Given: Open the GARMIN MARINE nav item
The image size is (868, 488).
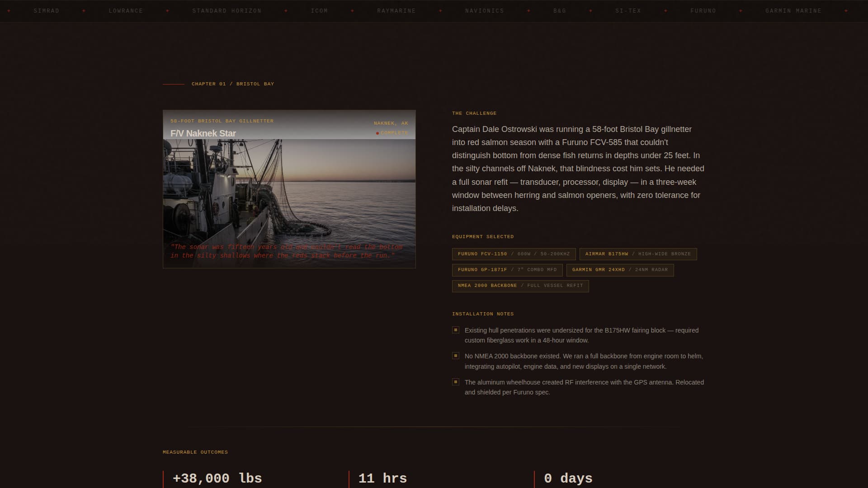Looking at the screenshot, I should pos(794,10).
